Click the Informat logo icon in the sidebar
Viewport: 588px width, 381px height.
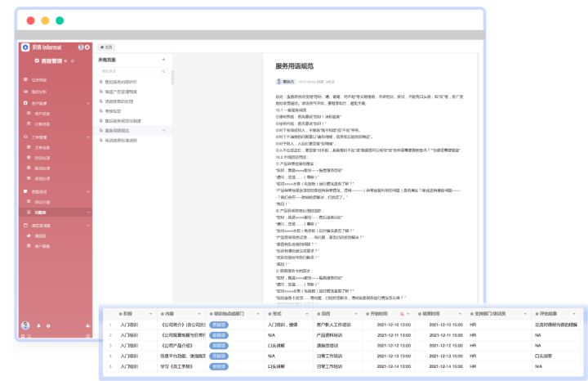[25, 47]
